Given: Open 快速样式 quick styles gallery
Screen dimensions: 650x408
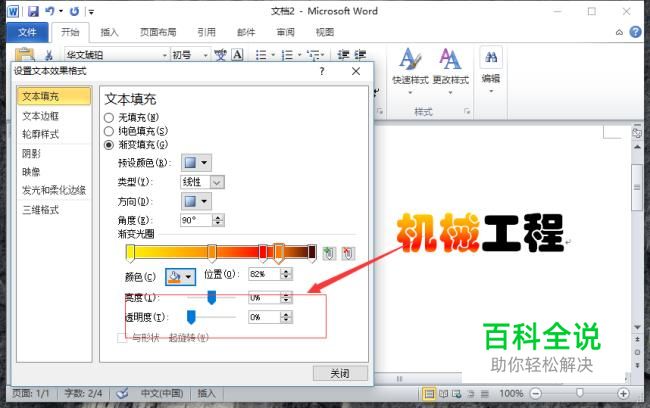Looking at the screenshot, I should (x=410, y=70).
